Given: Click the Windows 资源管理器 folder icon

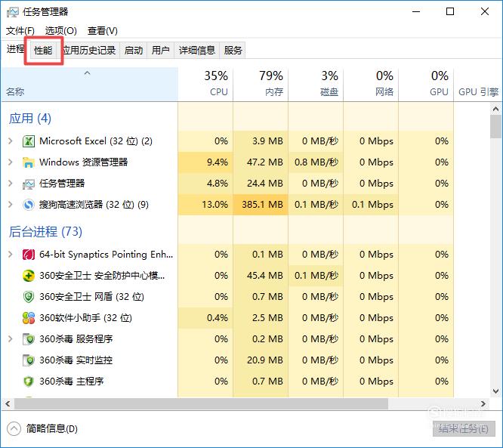Looking at the screenshot, I should [29, 162].
